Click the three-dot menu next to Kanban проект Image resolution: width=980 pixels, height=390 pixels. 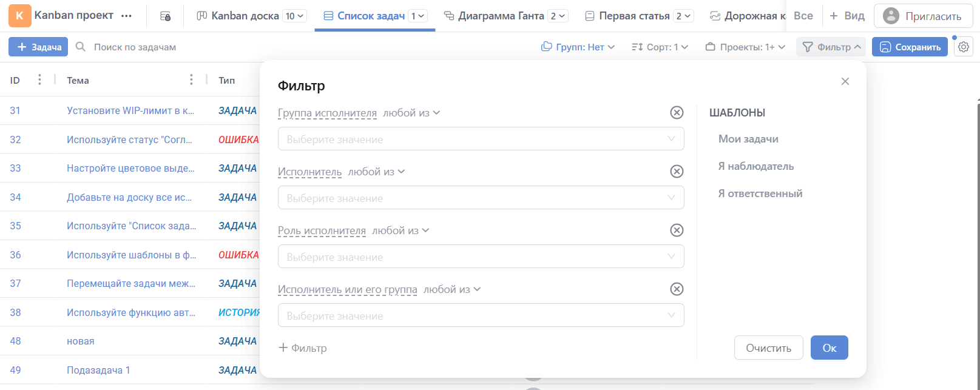point(126,16)
